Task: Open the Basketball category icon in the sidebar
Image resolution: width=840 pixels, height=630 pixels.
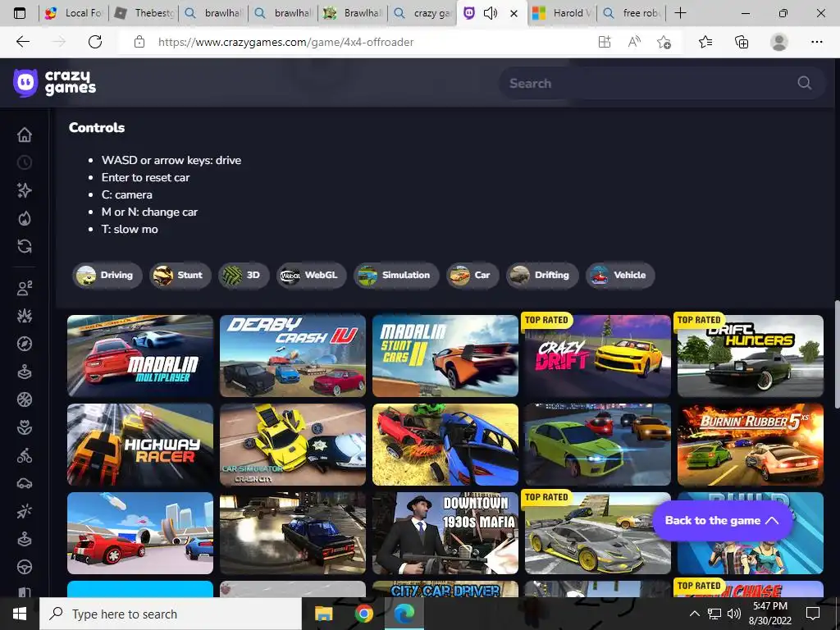Action: click(x=25, y=399)
